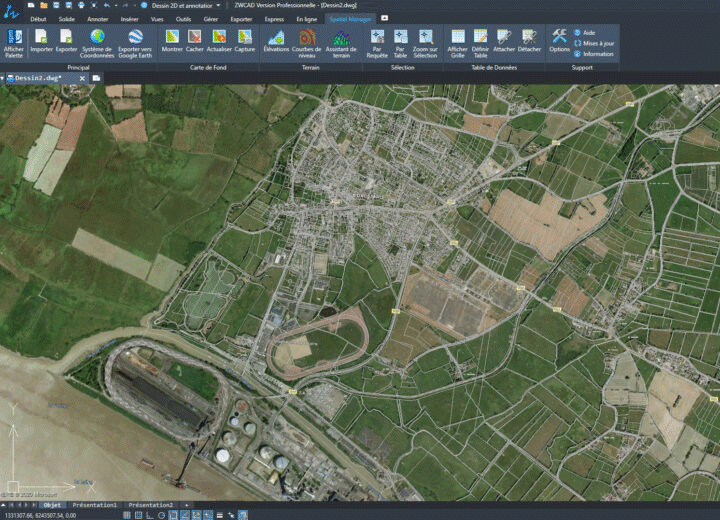Click Exporter vers Google Earth
The image size is (720, 520).
click(135, 43)
